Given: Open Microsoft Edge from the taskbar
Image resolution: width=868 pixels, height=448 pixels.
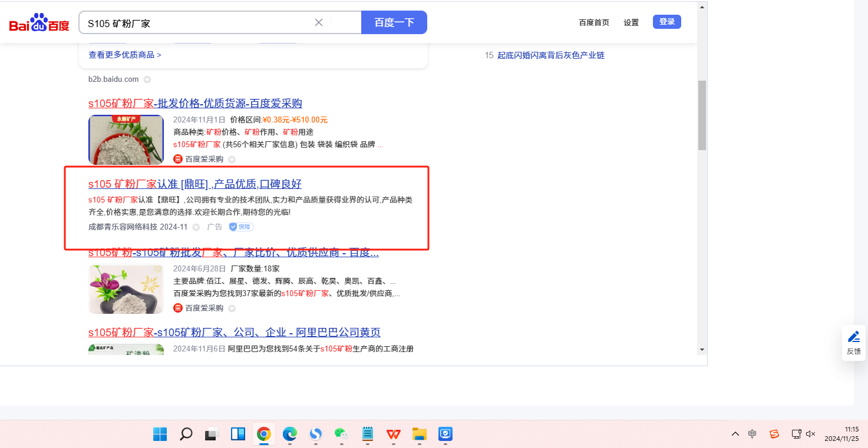Looking at the screenshot, I should pyautogui.click(x=290, y=434).
